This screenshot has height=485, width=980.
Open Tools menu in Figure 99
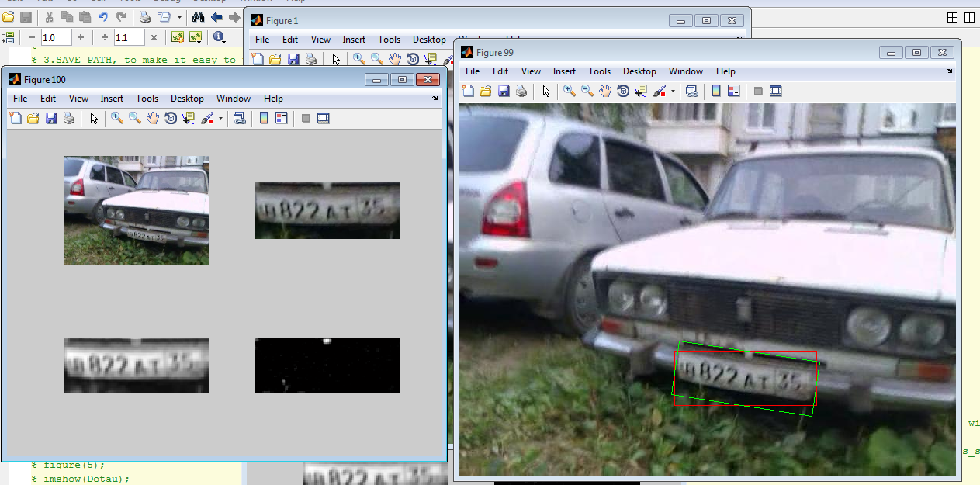coord(599,71)
